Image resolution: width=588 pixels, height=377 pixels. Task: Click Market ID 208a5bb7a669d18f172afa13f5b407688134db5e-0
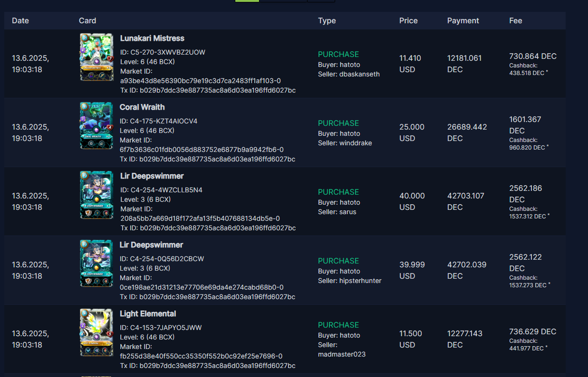pos(200,218)
